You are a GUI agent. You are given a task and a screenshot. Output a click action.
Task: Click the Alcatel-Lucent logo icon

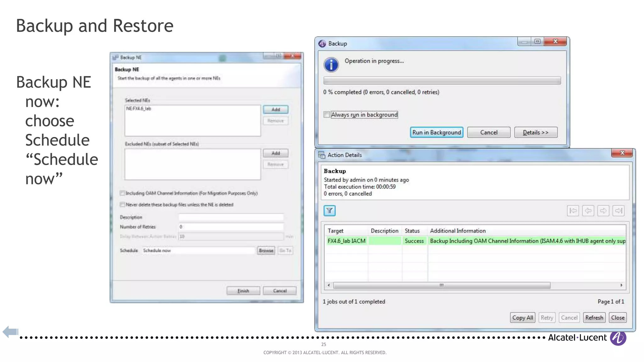click(x=618, y=338)
